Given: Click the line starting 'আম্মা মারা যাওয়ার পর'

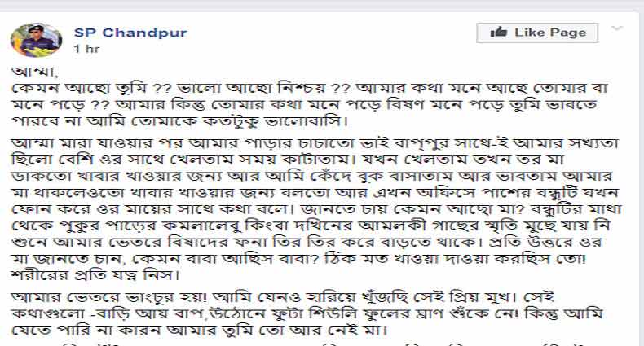Looking at the screenshot, I should pyautogui.click(x=315, y=143).
